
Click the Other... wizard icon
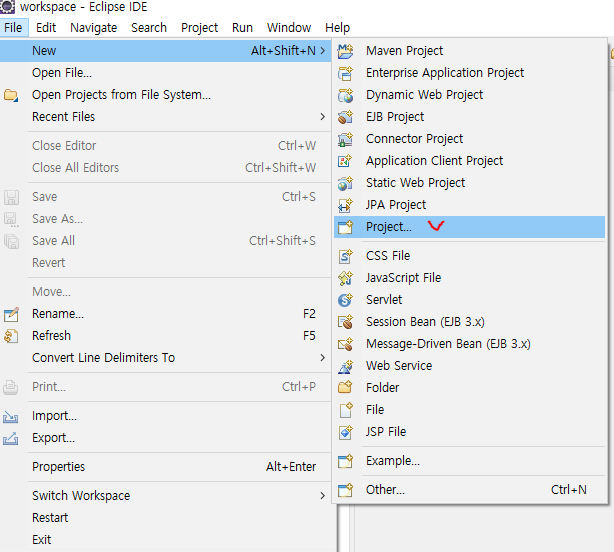pos(345,490)
